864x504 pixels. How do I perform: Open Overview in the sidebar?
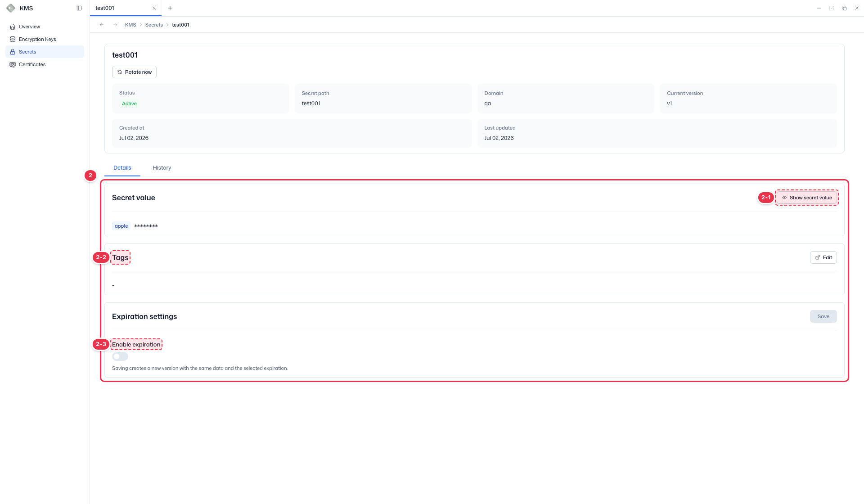click(45, 27)
